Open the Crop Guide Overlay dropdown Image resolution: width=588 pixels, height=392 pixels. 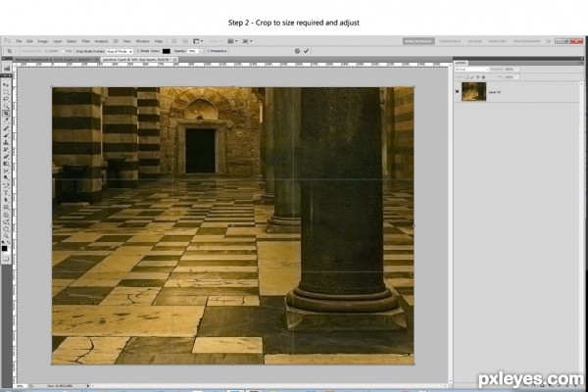(120, 51)
